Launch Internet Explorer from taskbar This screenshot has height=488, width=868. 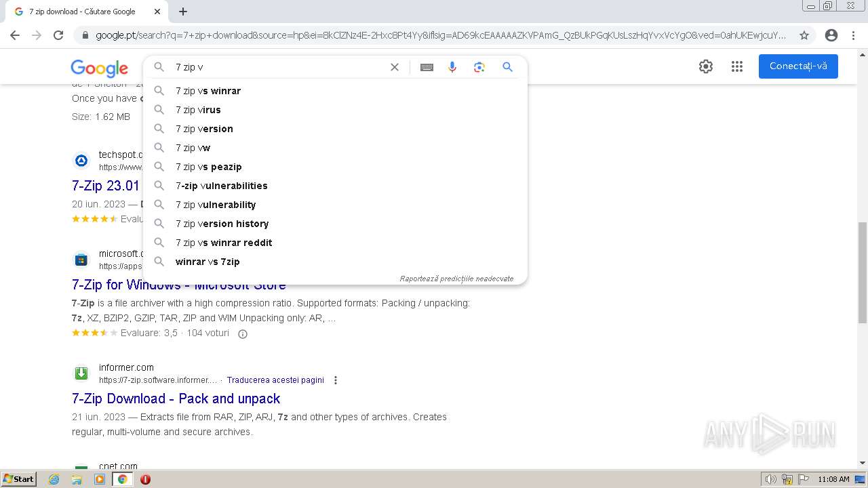click(x=54, y=479)
